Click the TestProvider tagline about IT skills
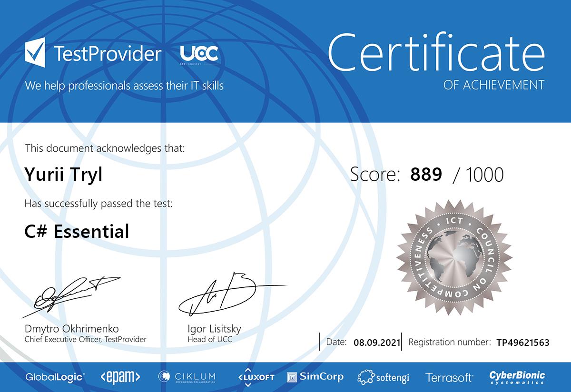The width and height of the screenshot is (571, 392). pos(124,86)
